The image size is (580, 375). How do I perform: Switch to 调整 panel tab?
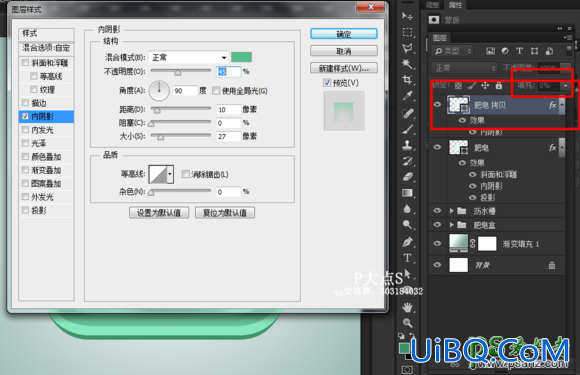432,5
